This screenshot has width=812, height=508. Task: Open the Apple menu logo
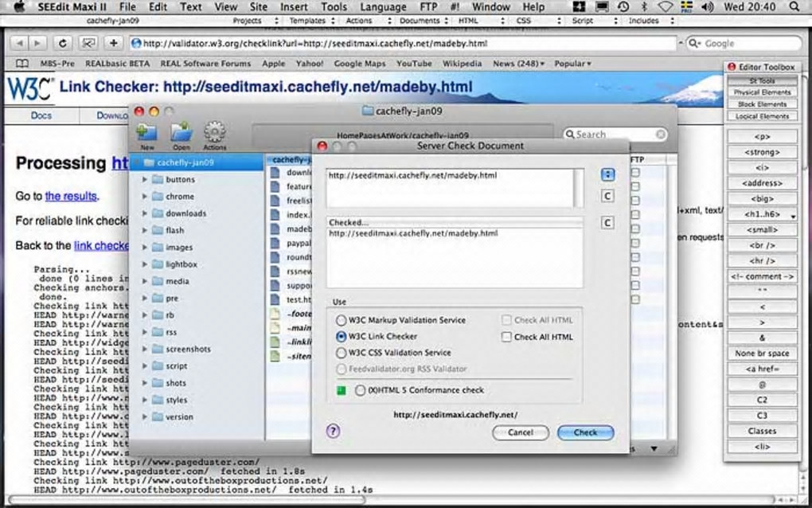coord(19,6)
